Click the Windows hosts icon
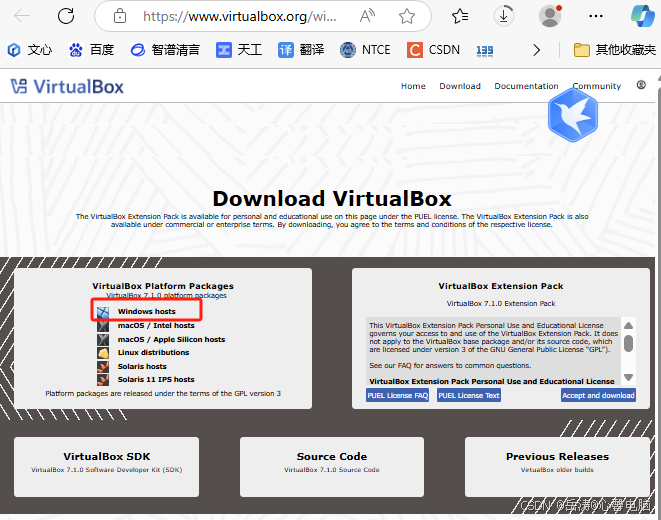Screen dimensions: 661x520 click(x=103, y=312)
